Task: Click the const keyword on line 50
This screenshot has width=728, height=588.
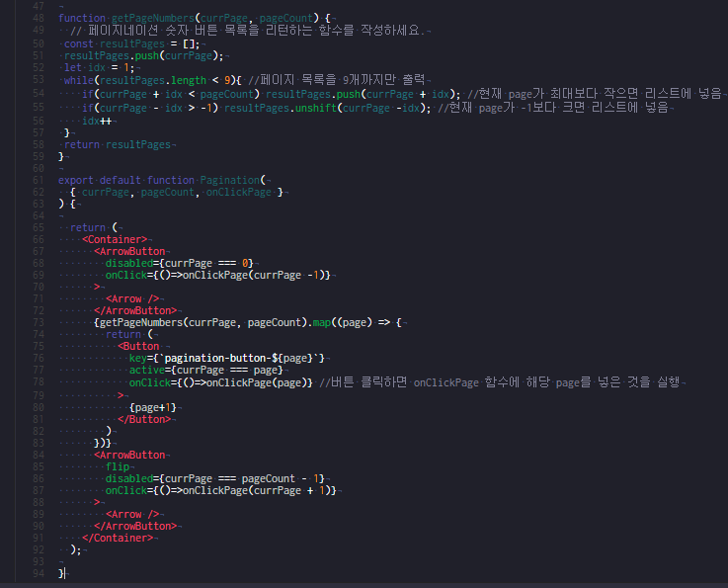Action: (78, 43)
